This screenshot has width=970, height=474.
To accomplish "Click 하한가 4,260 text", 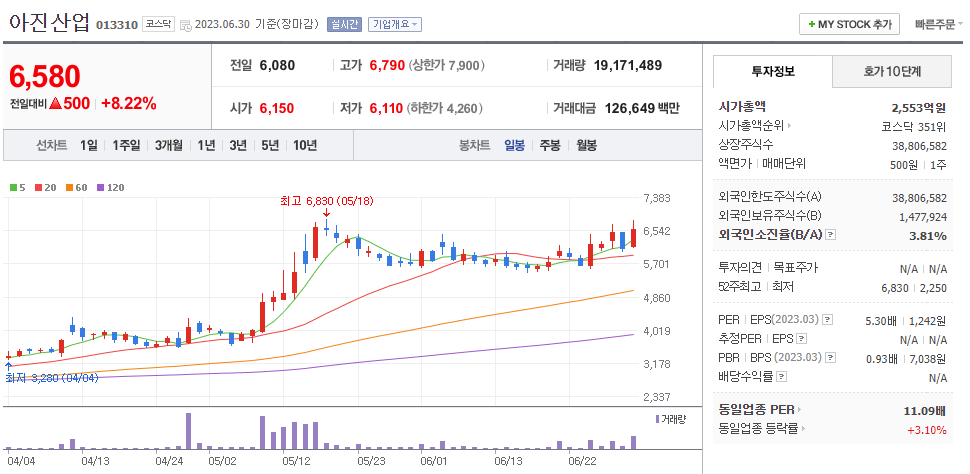I will pyautogui.click(x=443, y=109).
